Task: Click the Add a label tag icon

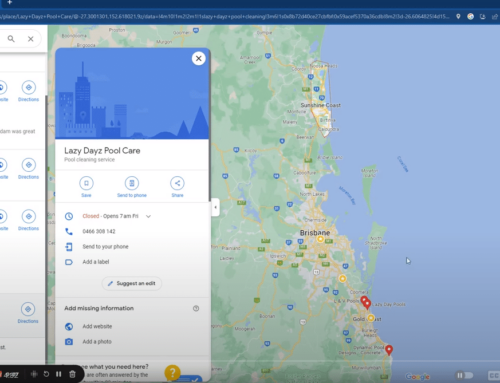Action: click(69, 262)
